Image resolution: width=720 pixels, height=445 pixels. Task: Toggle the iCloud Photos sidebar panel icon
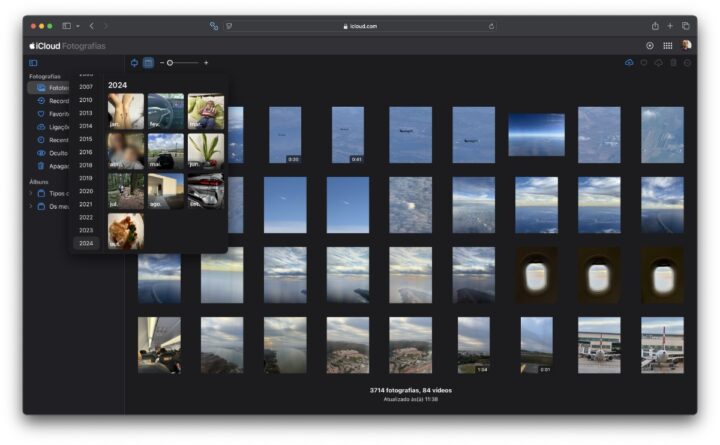click(x=33, y=63)
